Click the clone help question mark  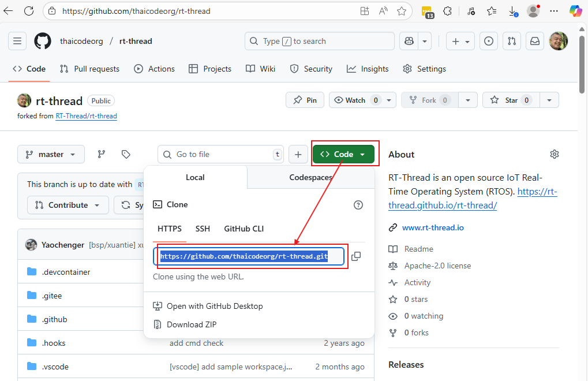(x=358, y=204)
